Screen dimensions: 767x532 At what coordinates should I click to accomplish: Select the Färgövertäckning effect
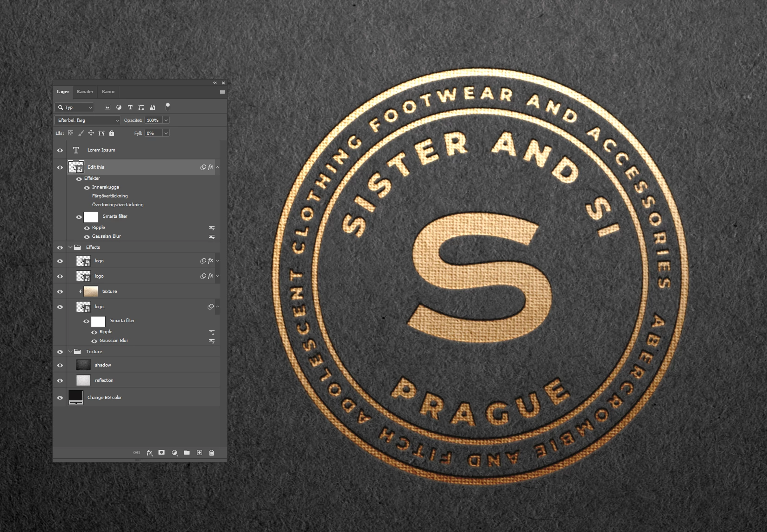click(x=110, y=196)
